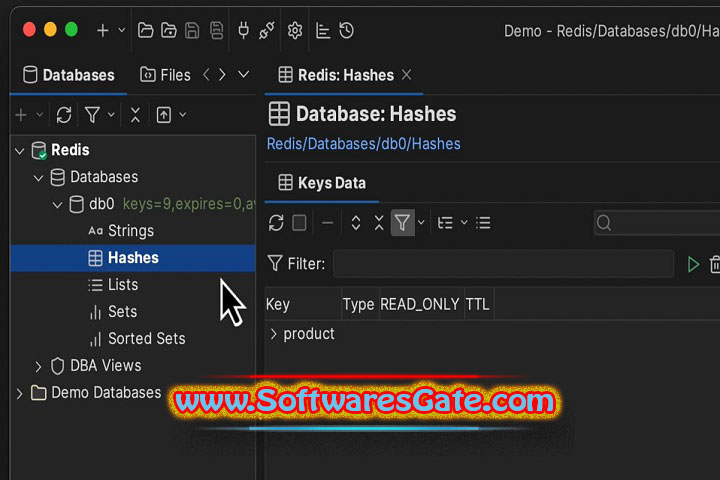Screen dimensions: 720x480
Task: Click the filter funnel in Databases panel
Action: click(92, 115)
